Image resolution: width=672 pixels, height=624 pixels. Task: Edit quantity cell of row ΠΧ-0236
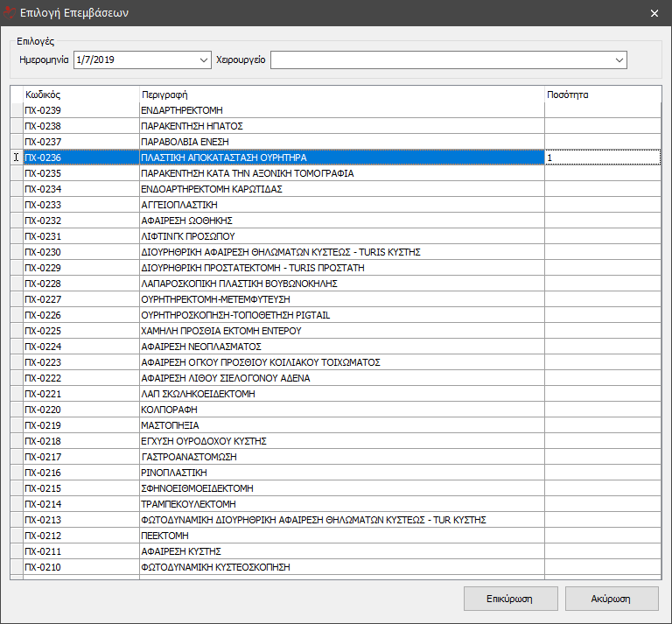pyautogui.click(x=601, y=158)
